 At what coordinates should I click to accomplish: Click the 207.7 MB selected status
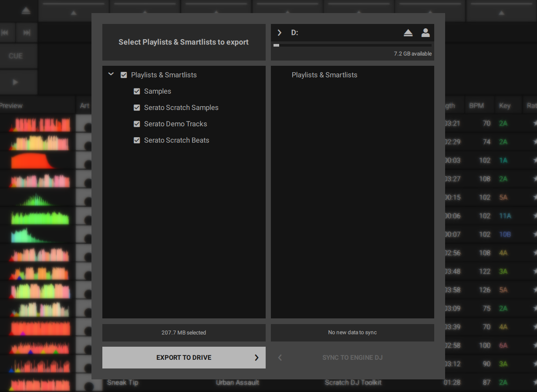pyautogui.click(x=184, y=333)
